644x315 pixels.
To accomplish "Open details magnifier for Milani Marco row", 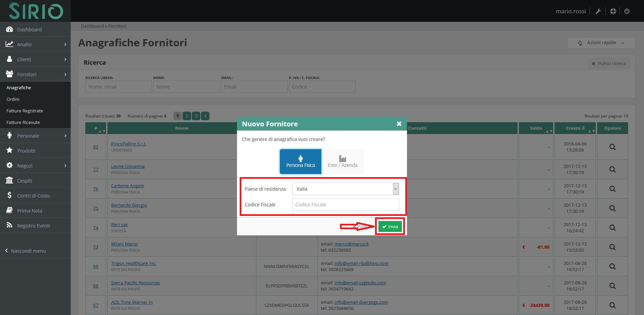I will click(612, 247).
